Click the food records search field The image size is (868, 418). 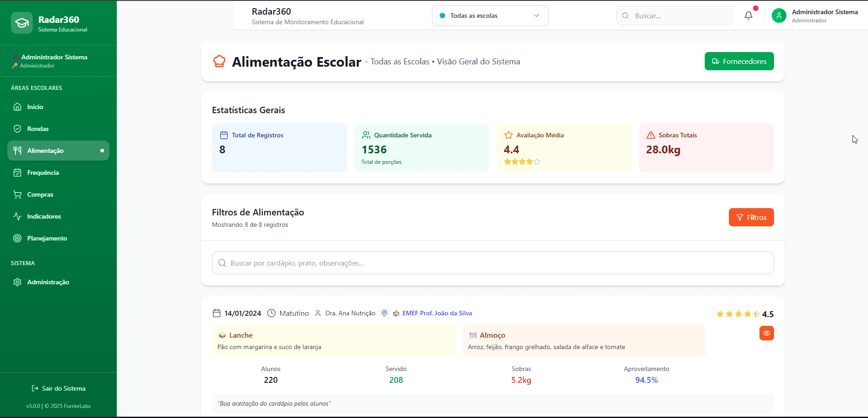coord(493,263)
